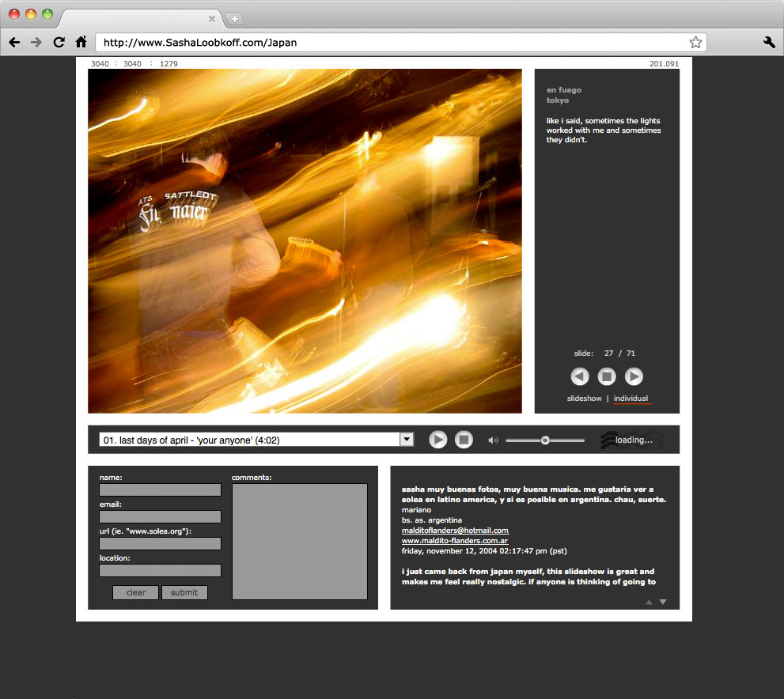Switch to slideshow viewing mode
This screenshot has height=699, width=784.
pos(584,399)
